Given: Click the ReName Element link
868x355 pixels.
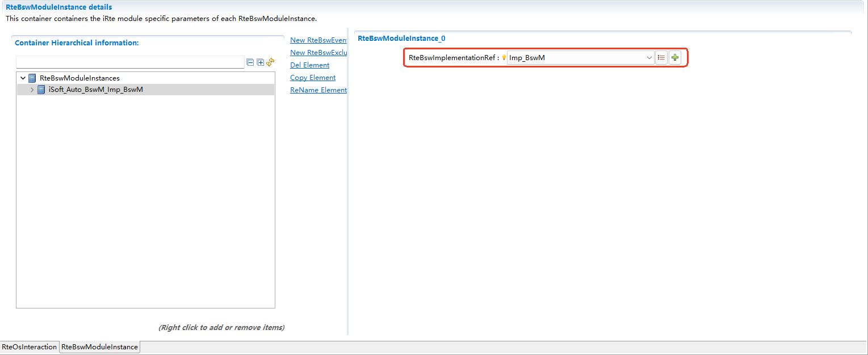Looking at the screenshot, I should [x=318, y=90].
